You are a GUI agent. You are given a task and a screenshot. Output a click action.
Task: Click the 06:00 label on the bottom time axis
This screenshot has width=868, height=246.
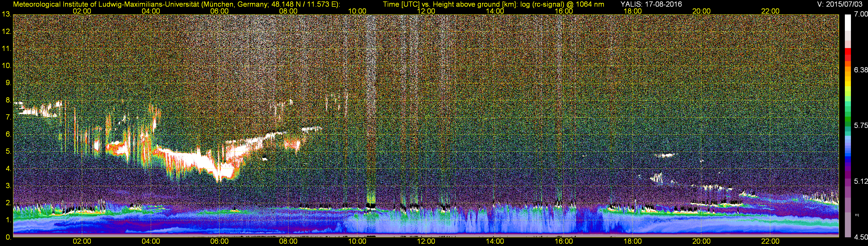pyautogui.click(x=219, y=242)
